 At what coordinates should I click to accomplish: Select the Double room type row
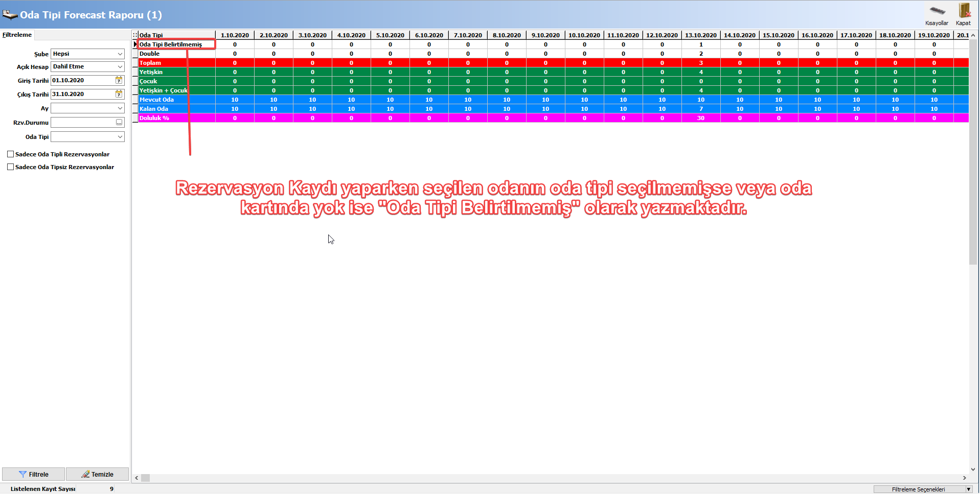click(x=177, y=54)
